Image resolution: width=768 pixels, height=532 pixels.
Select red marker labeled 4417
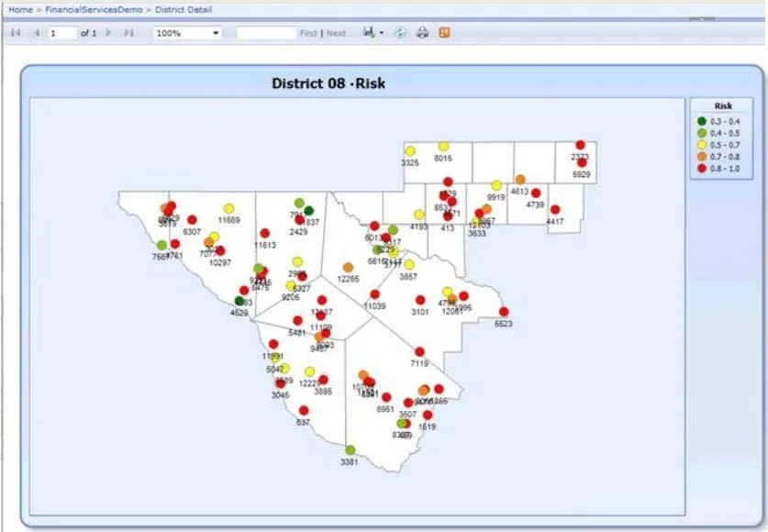(555, 209)
